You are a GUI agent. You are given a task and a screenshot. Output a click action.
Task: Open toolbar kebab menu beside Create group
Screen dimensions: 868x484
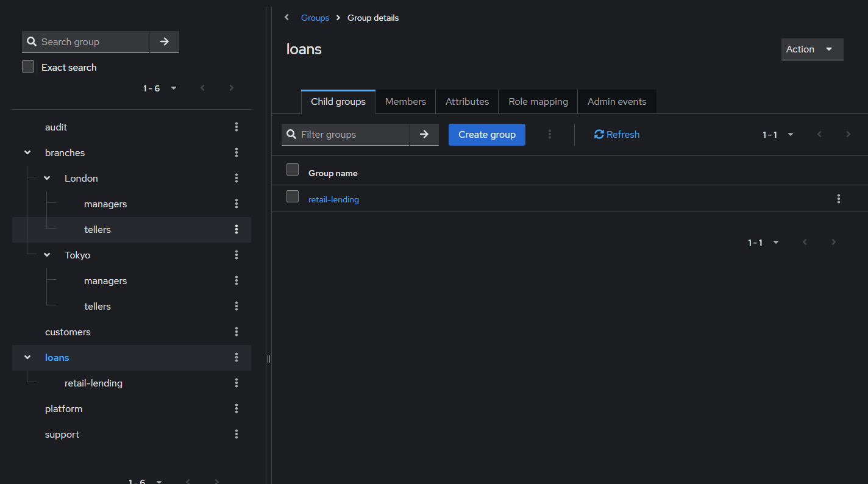click(x=550, y=135)
